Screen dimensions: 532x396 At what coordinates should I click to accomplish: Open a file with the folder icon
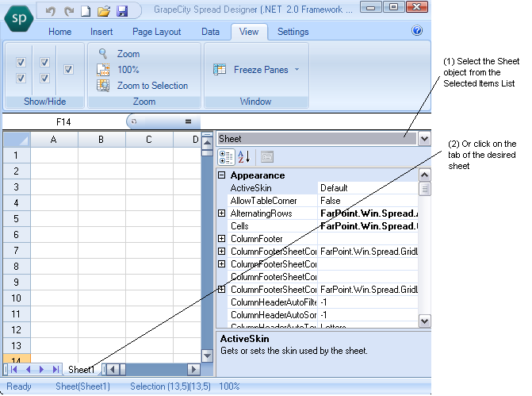tap(104, 11)
